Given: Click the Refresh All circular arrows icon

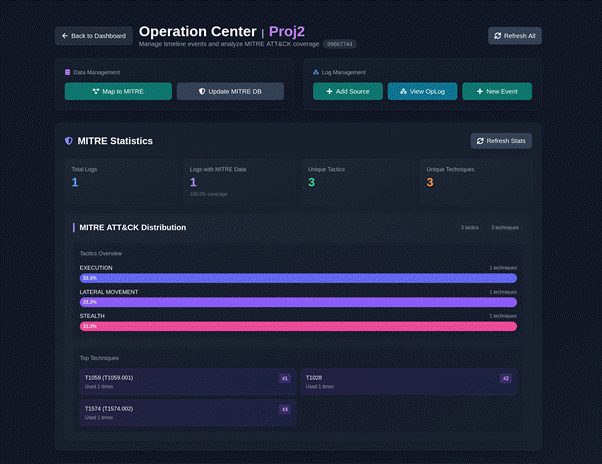Looking at the screenshot, I should click(498, 36).
